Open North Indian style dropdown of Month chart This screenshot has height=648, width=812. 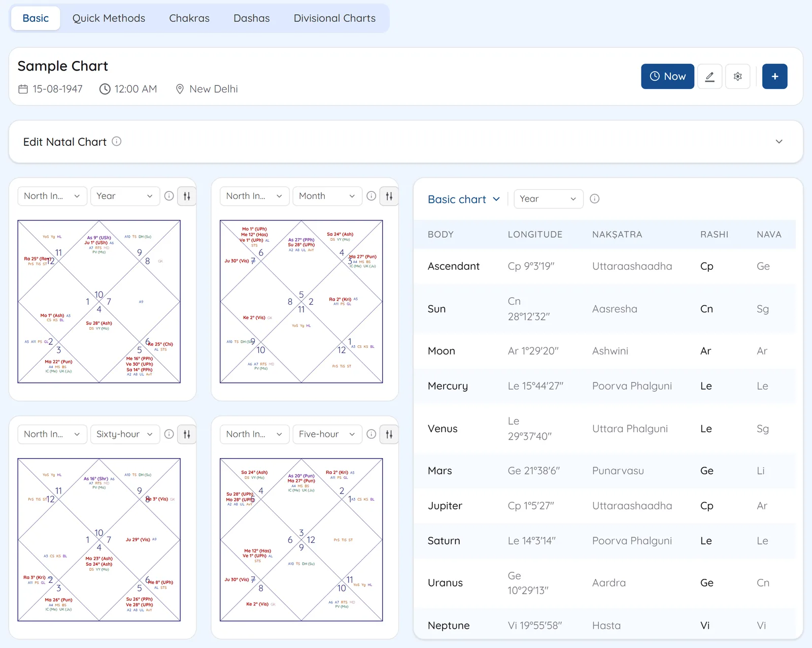254,196
